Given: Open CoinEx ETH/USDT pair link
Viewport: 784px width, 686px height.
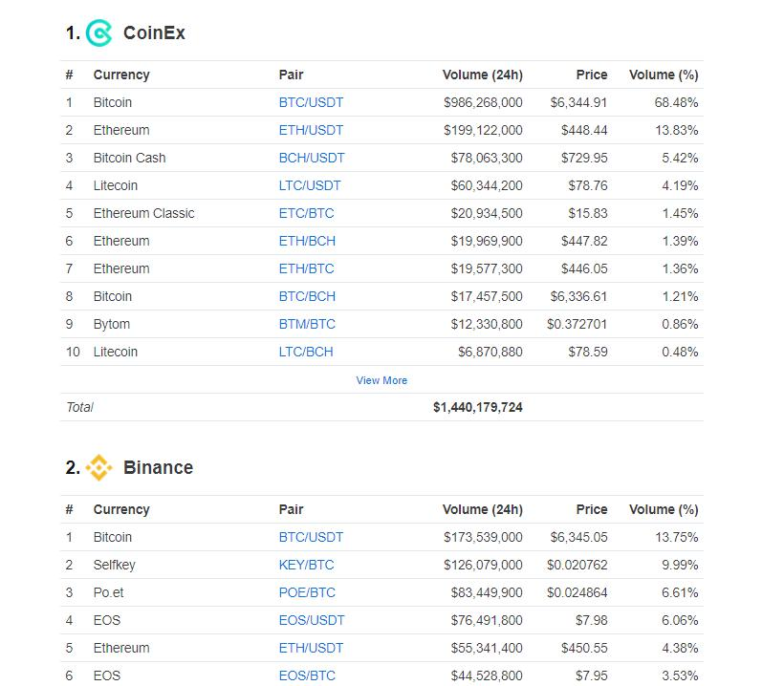Looking at the screenshot, I should (x=311, y=130).
